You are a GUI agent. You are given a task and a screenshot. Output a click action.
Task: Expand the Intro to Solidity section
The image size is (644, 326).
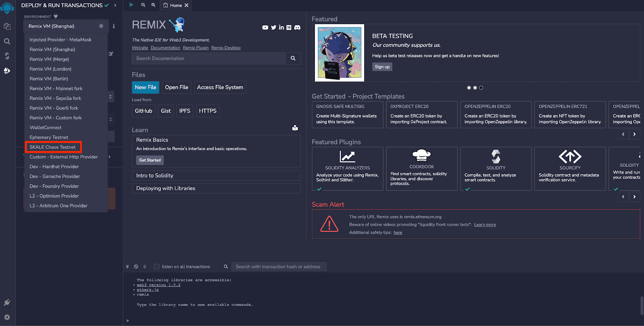[x=216, y=176]
